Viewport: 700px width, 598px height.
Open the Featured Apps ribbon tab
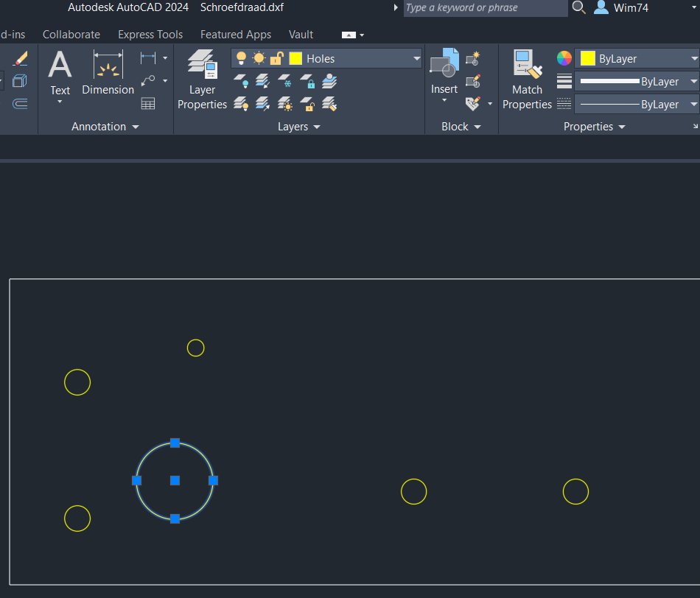coord(236,35)
